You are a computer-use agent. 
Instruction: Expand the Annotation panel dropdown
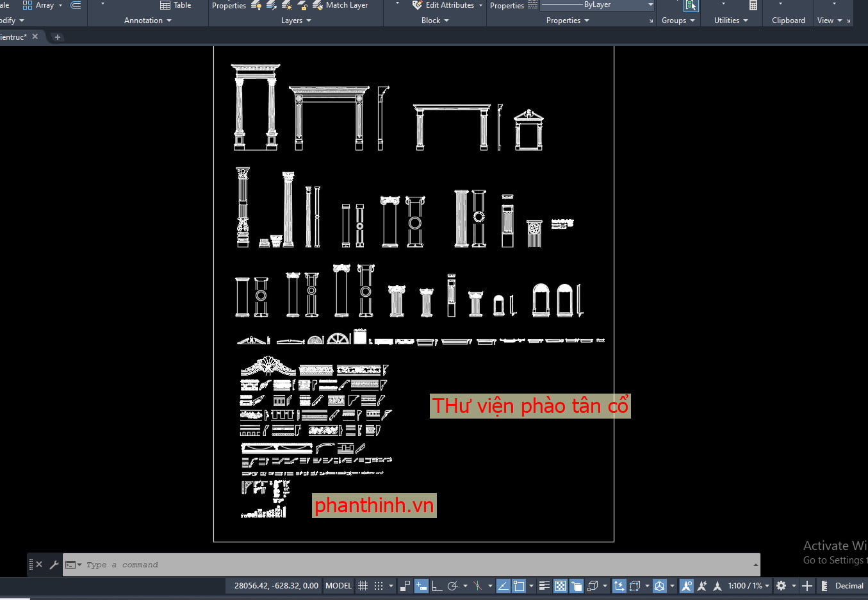tap(148, 21)
